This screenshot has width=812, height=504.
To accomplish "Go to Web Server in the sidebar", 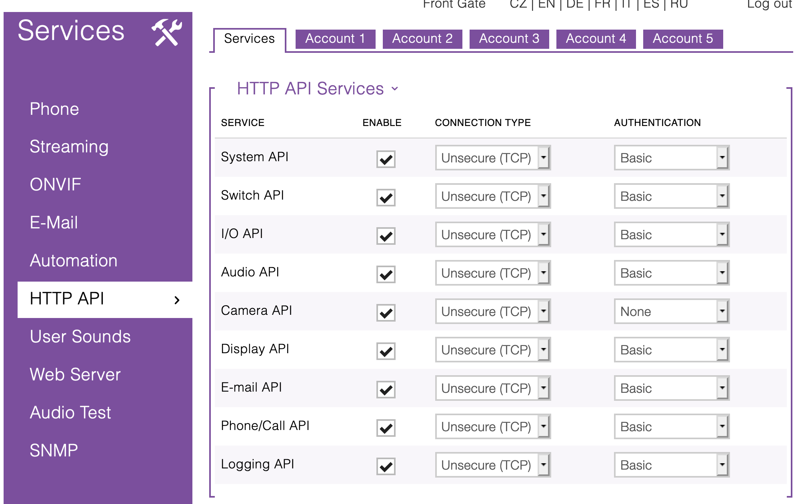I will [75, 374].
